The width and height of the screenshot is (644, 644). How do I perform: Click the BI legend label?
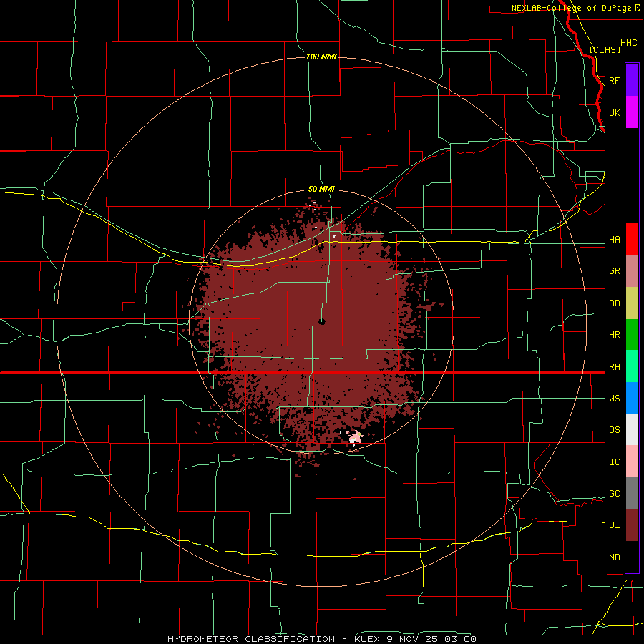point(615,525)
